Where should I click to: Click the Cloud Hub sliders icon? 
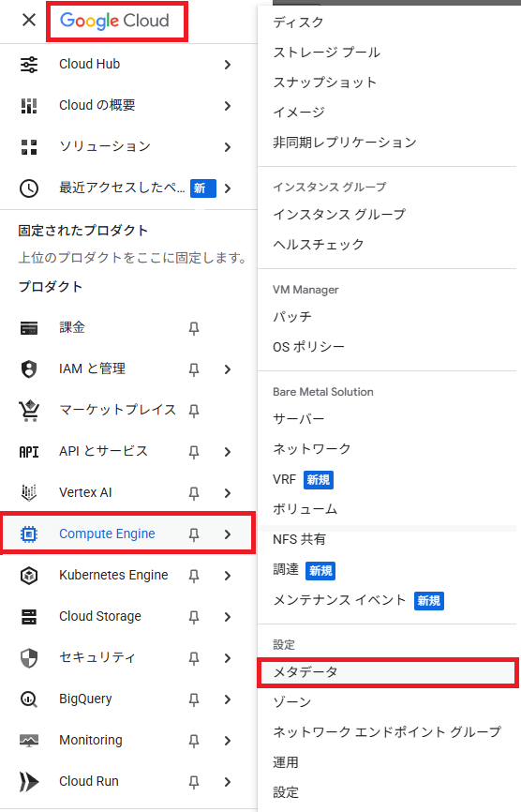click(29, 64)
